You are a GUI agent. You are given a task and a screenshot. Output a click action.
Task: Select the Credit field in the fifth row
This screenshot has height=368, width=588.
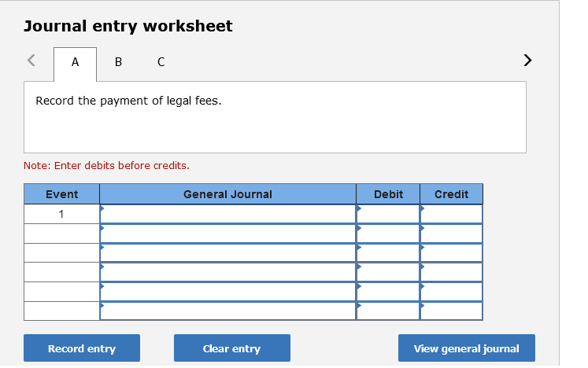452,292
